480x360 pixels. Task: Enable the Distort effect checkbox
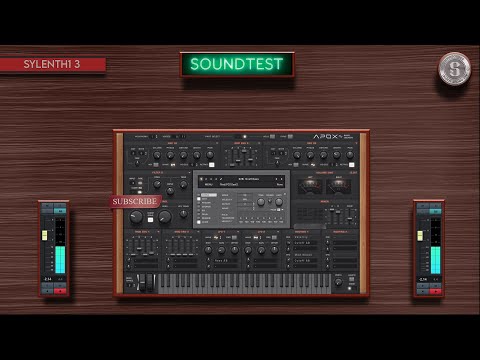click(199, 199)
